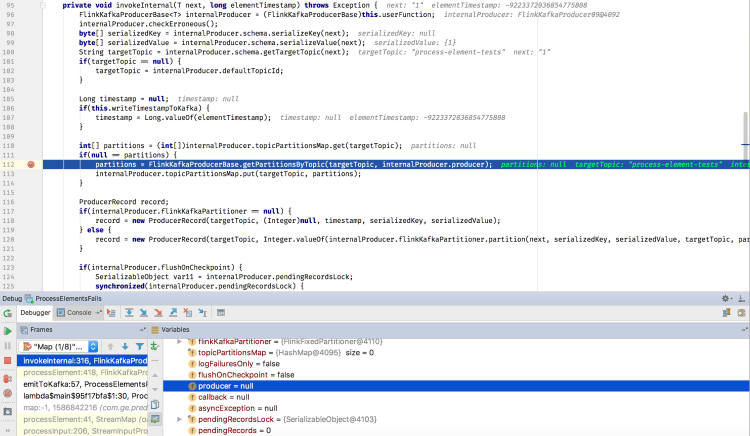Open the debug panel settings gear menu
This screenshot has height=436, width=750.
(x=726, y=298)
